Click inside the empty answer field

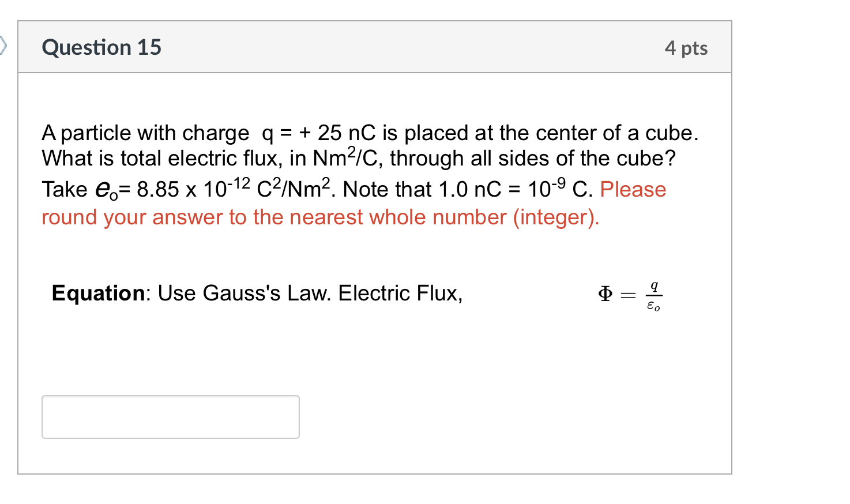(170, 416)
